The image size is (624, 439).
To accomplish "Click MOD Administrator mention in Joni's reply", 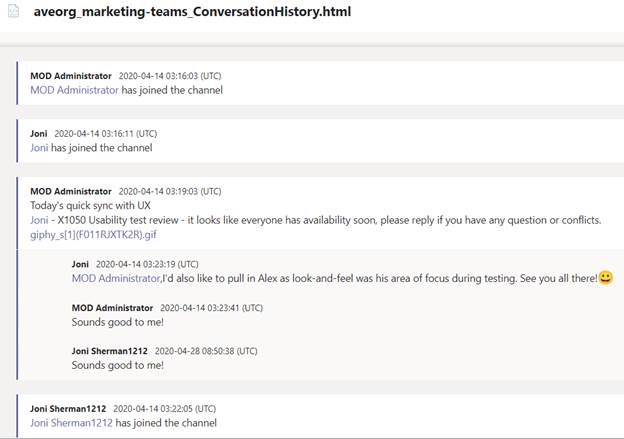I will 116,278.
